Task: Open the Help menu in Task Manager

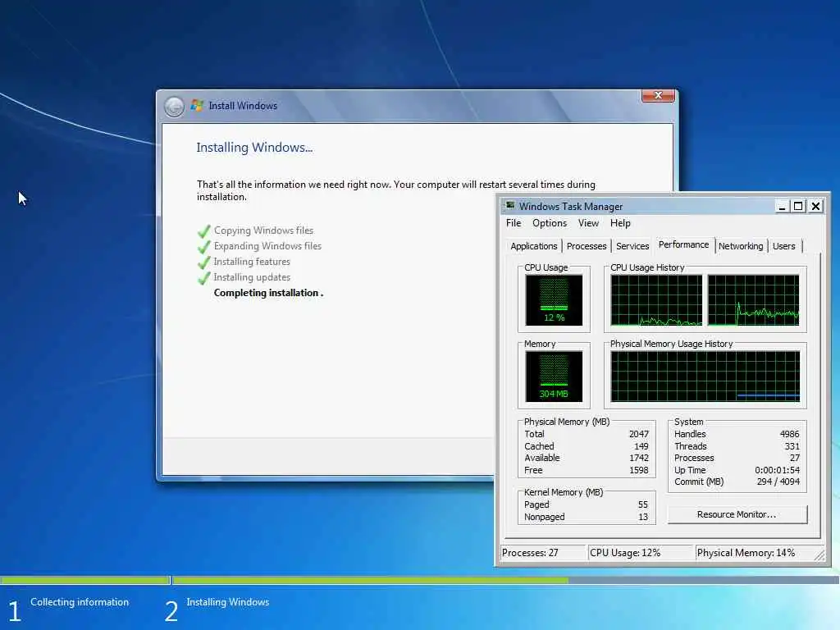Action: coord(620,223)
